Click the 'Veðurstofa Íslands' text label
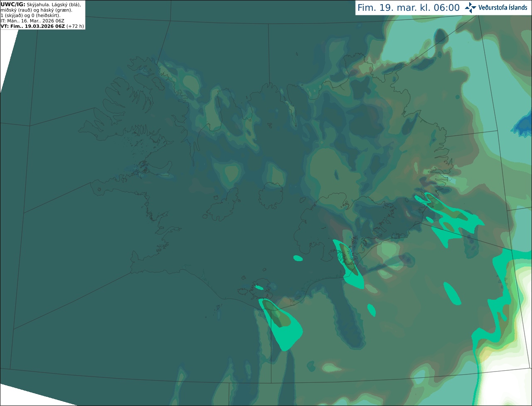Image resolution: width=532 pixels, height=406 pixels. pos(503,7)
